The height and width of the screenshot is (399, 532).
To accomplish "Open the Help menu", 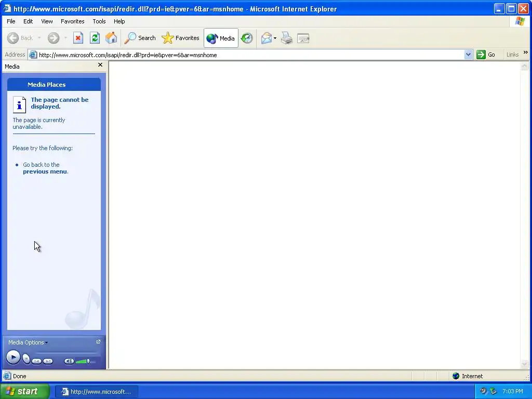I will (x=119, y=21).
